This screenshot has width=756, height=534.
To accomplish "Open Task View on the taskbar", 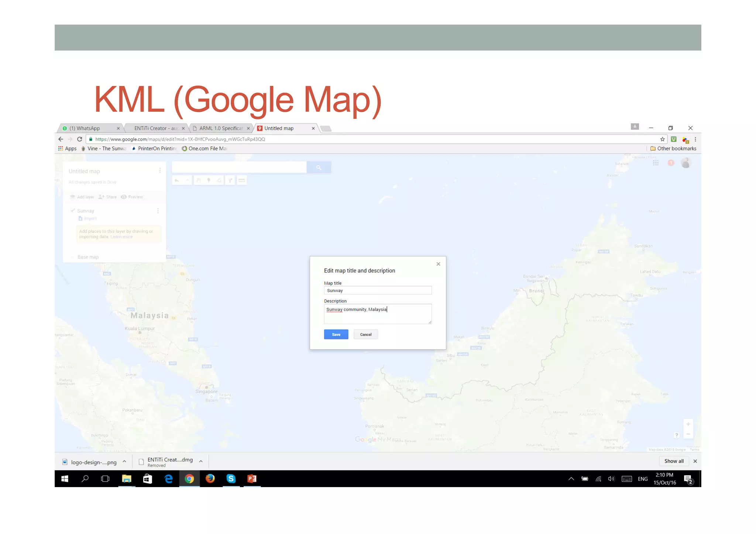I will tap(105, 479).
